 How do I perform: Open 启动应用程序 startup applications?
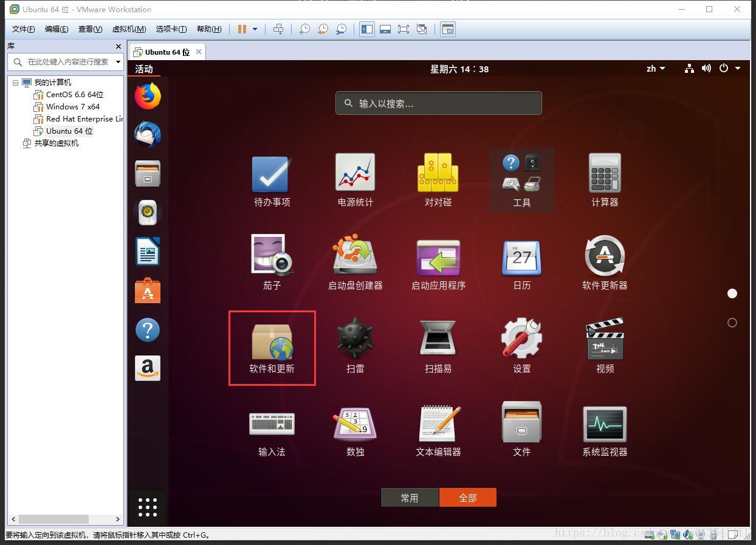(x=438, y=264)
